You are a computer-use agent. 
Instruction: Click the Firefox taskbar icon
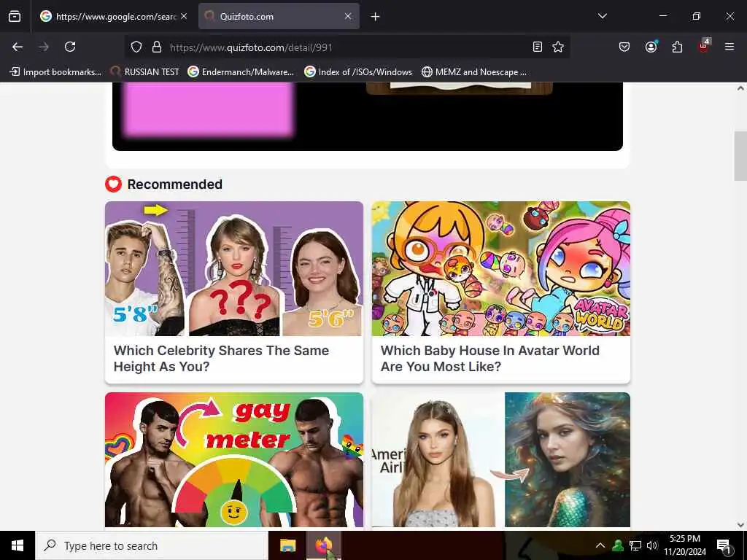click(324, 545)
